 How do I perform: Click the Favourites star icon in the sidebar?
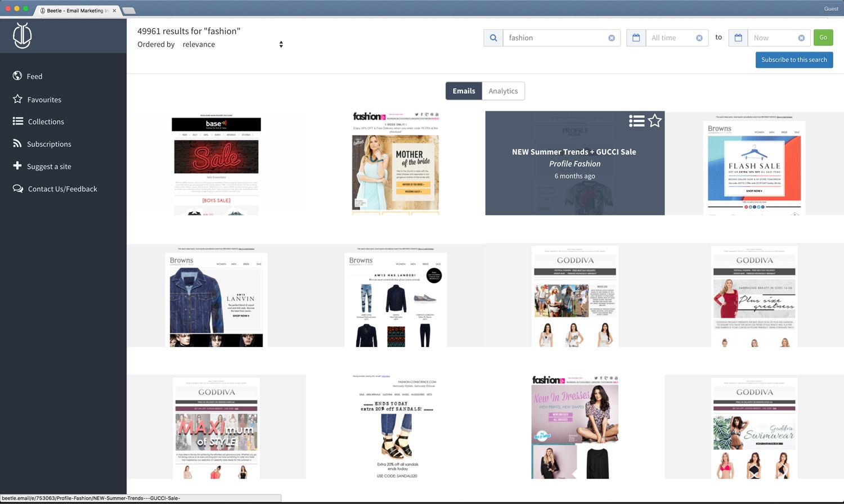click(x=17, y=99)
